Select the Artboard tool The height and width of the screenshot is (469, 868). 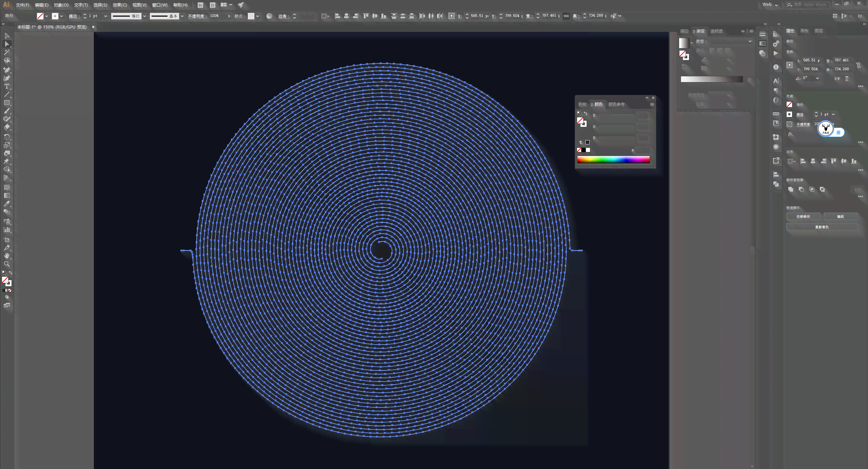[7, 239]
